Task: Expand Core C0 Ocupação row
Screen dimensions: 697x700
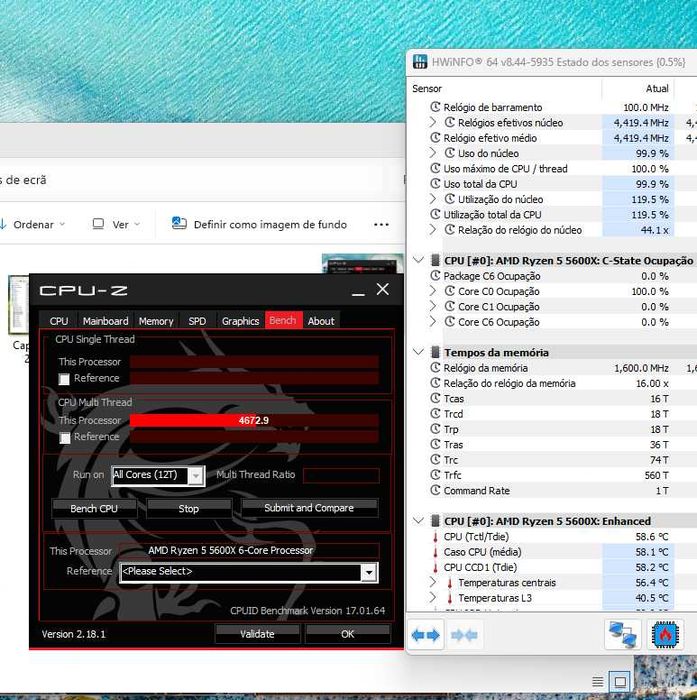Action: [x=432, y=291]
